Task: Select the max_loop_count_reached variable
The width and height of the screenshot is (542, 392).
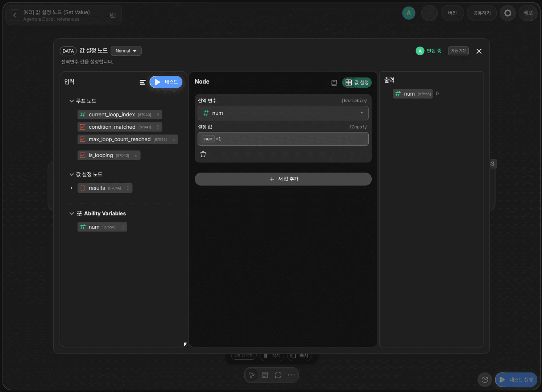Action: [128, 139]
